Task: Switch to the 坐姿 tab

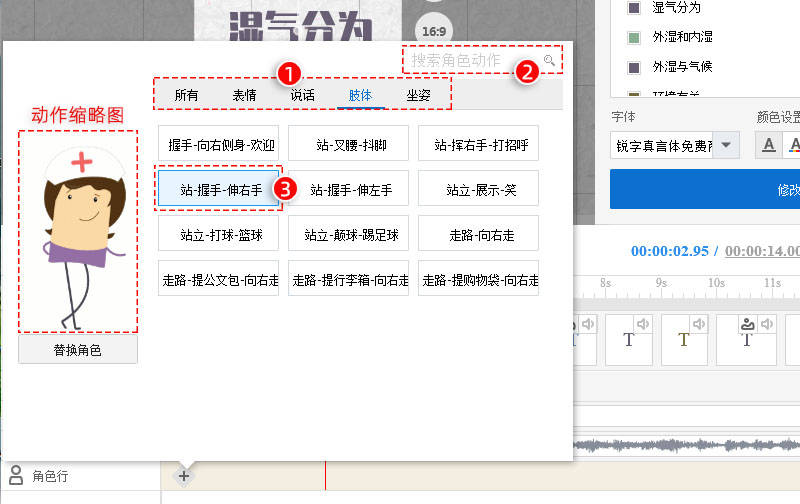Action: click(x=419, y=95)
